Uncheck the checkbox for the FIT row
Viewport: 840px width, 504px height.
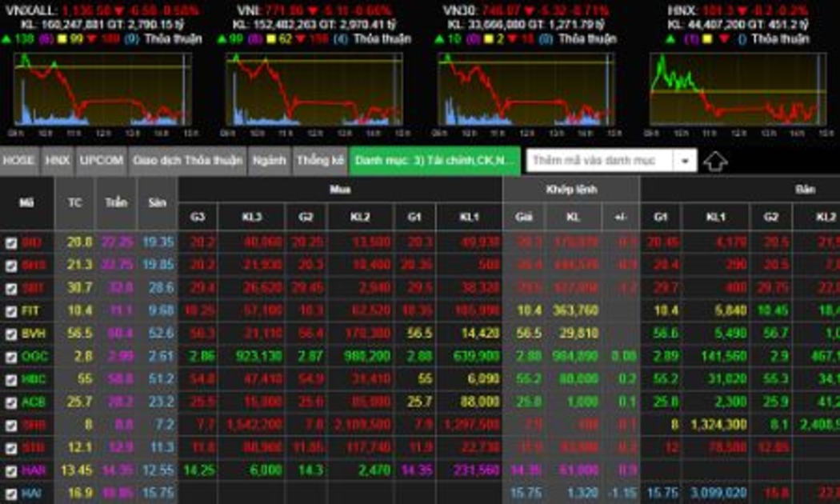coord(11,311)
